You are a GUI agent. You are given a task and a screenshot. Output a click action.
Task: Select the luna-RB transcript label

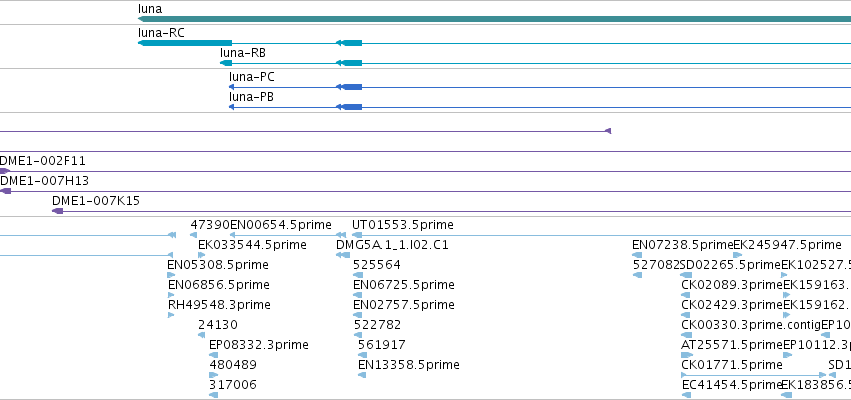(x=243, y=53)
